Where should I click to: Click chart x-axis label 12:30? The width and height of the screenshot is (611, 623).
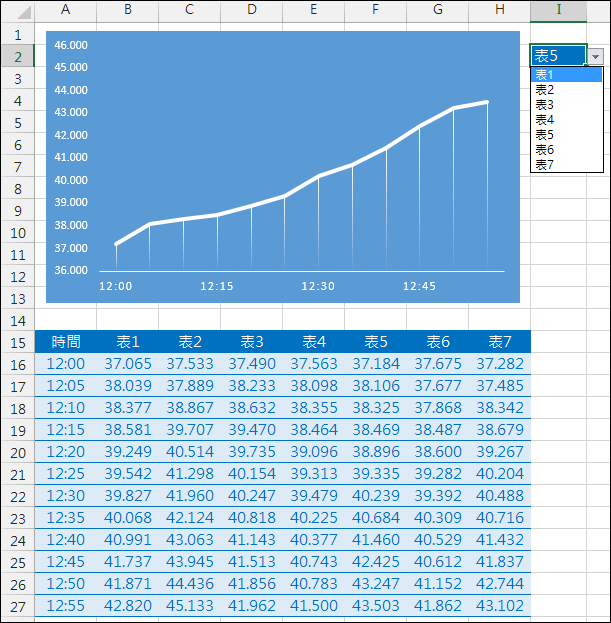[318, 286]
